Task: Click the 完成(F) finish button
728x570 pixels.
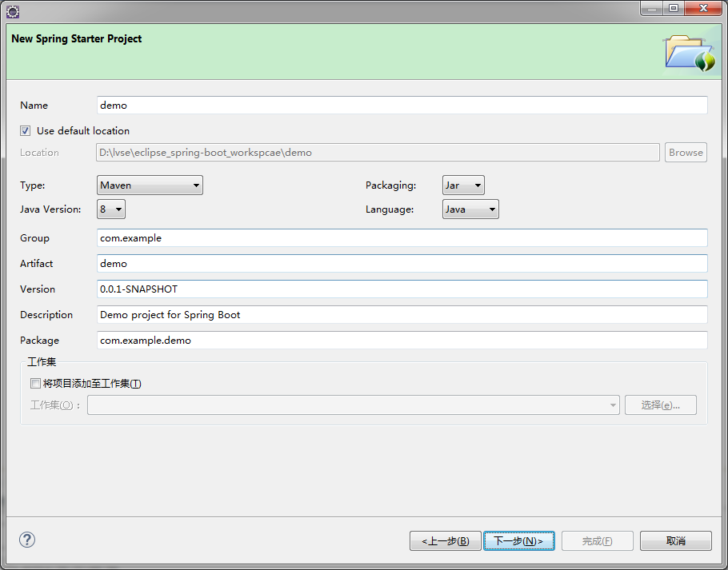Action: coord(597,540)
